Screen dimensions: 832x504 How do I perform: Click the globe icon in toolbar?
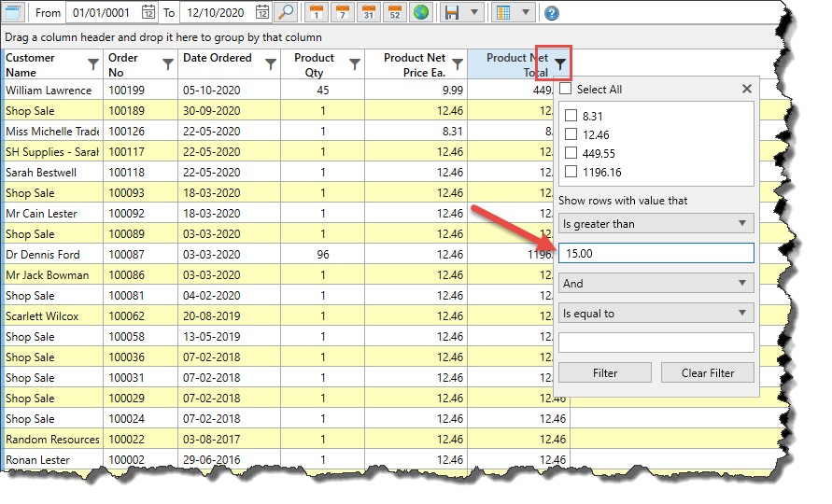(421, 13)
